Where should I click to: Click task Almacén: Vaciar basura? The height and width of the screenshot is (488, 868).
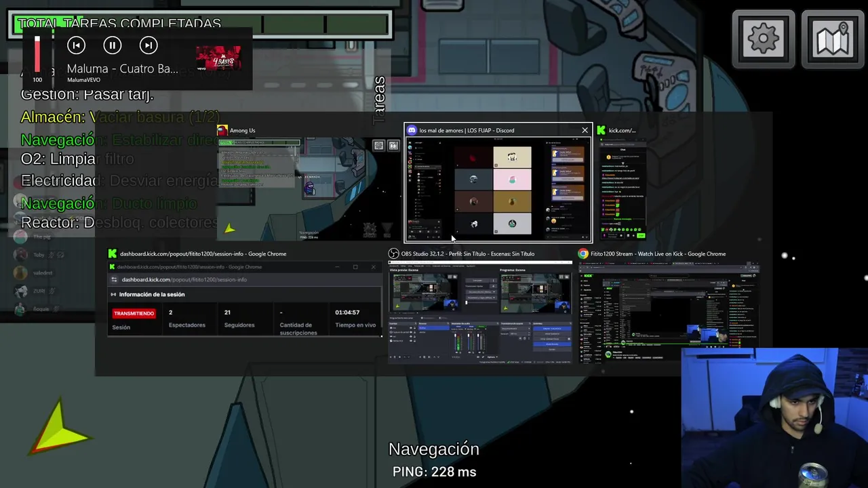point(120,117)
